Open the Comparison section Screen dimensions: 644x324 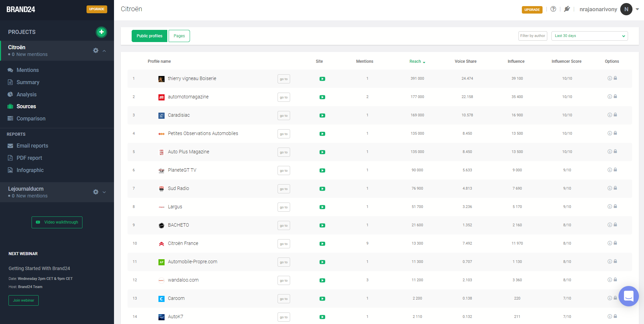coord(31,118)
